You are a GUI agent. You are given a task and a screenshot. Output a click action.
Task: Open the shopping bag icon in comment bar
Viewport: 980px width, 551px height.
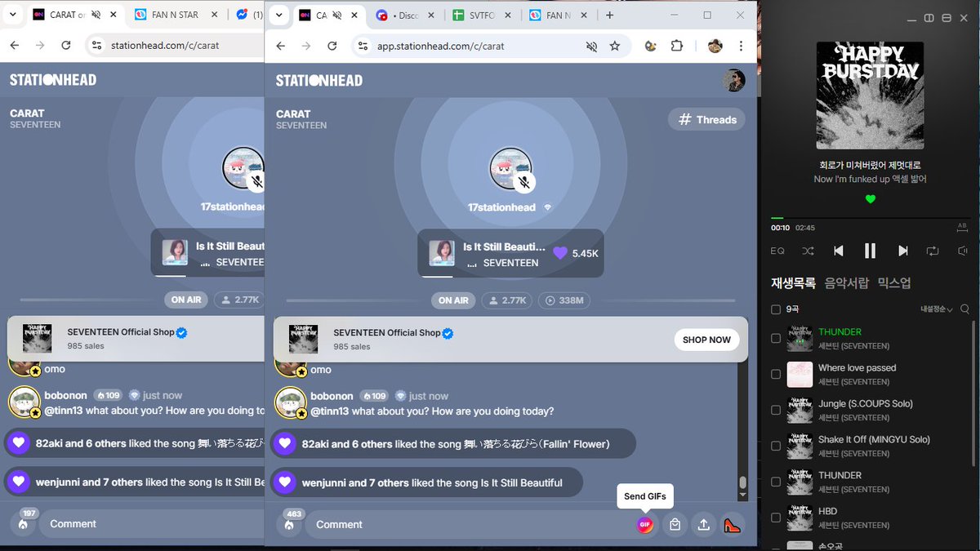pos(675,525)
